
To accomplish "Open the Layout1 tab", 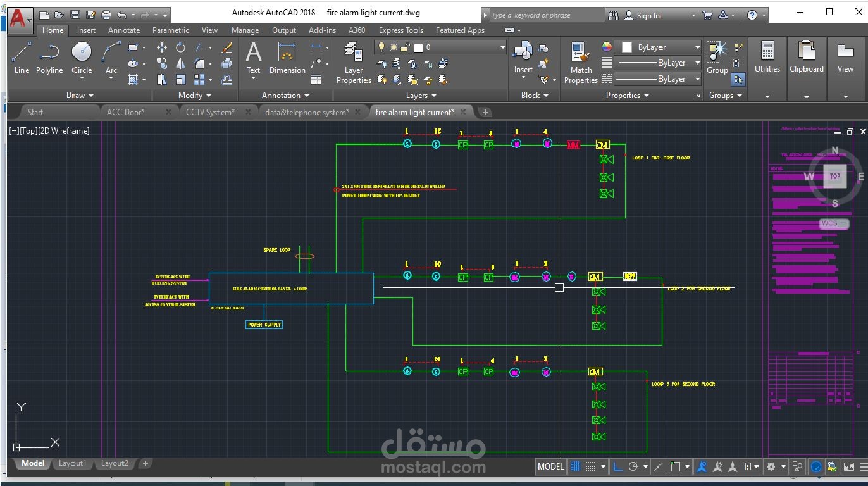I will (x=72, y=463).
